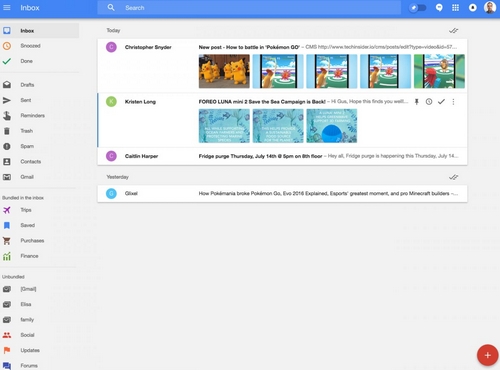Click Christopher Snyder's purple avatar
The image size is (500, 370).
111,47
